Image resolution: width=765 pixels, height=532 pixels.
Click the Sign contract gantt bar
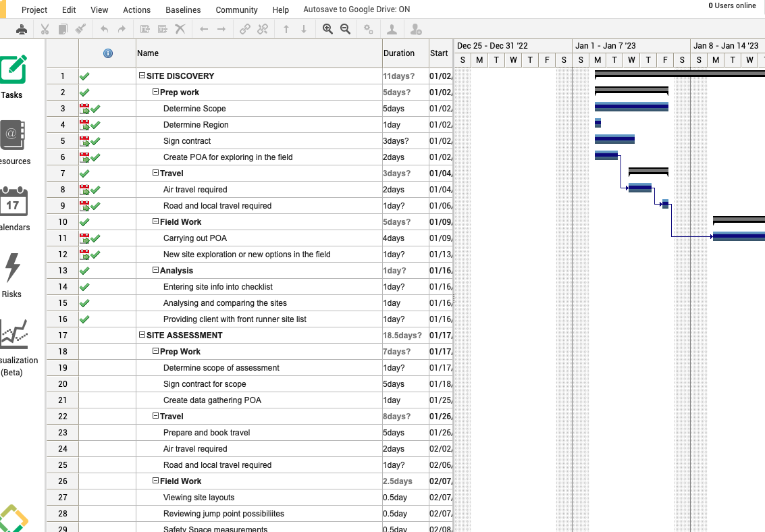[x=614, y=140]
